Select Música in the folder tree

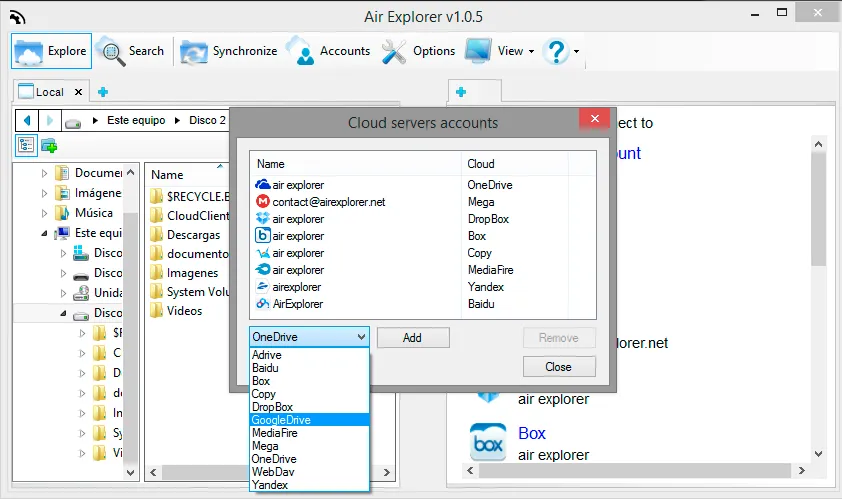click(93, 213)
